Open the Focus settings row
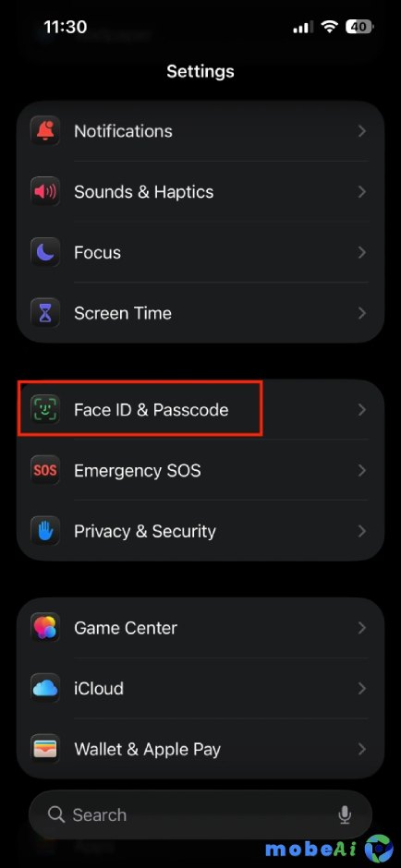 pyautogui.click(x=200, y=252)
